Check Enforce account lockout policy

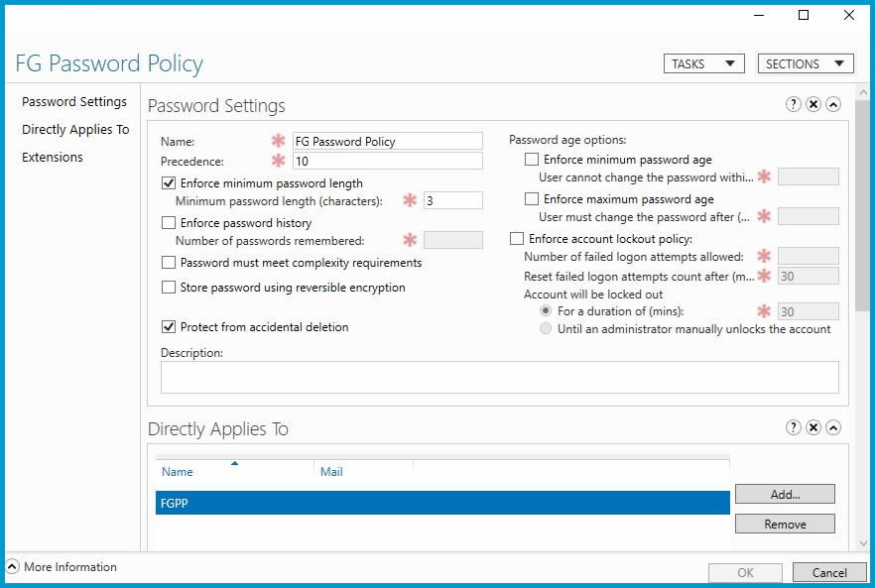coord(517,239)
